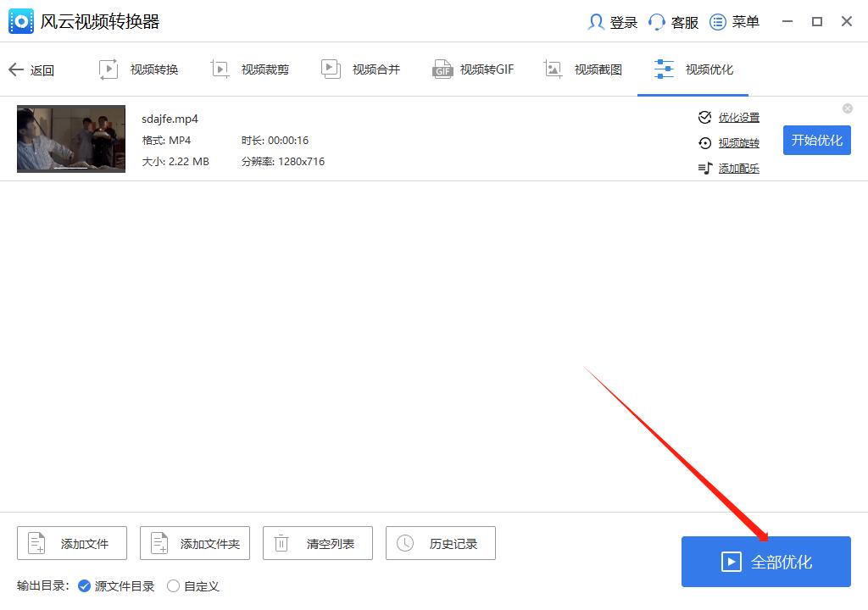The image size is (868, 610).
Task: Click 添加文件夹 to add a folder
Action: tap(194, 543)
